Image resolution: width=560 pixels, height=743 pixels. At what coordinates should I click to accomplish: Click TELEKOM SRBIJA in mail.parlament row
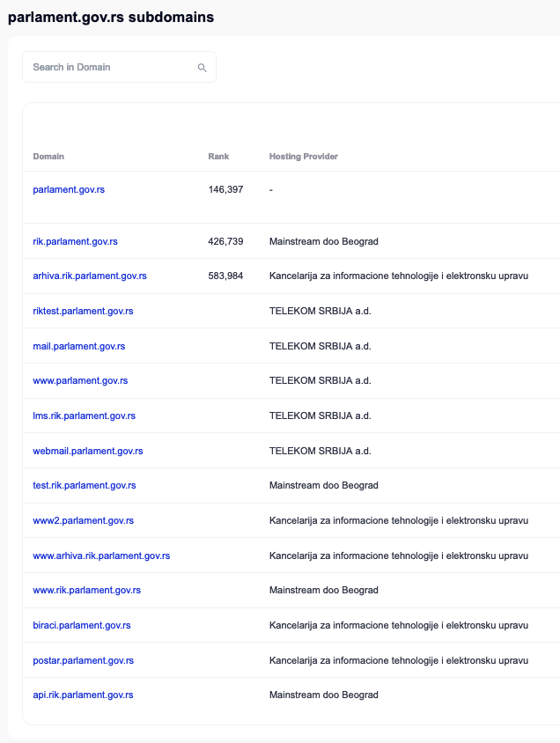coord(320,346)
